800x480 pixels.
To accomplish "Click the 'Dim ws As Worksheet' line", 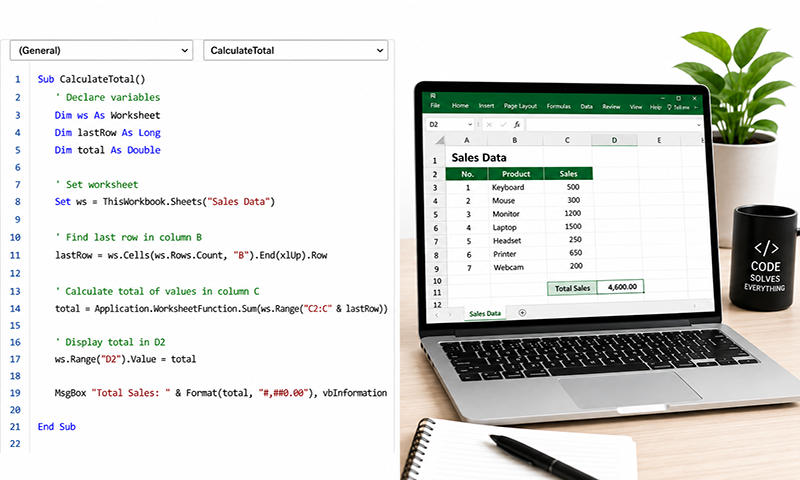I will [107, 115].
